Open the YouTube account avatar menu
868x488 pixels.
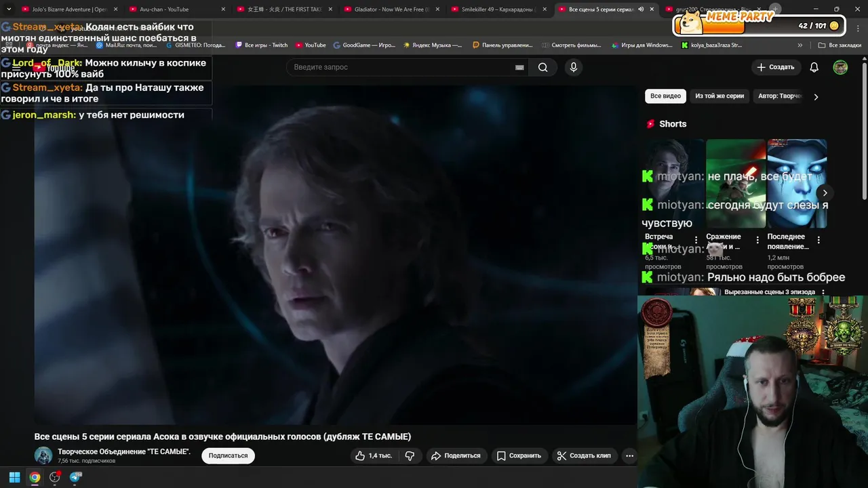click(x=840, y=67)
